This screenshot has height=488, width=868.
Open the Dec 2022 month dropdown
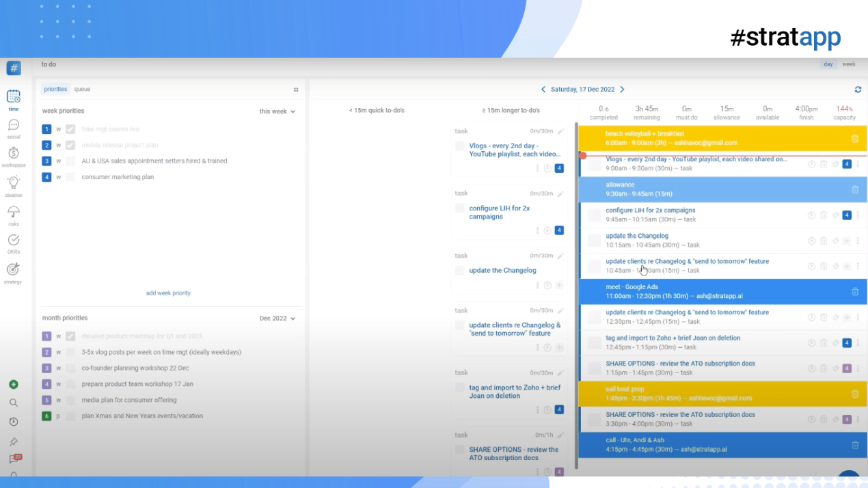277,318
